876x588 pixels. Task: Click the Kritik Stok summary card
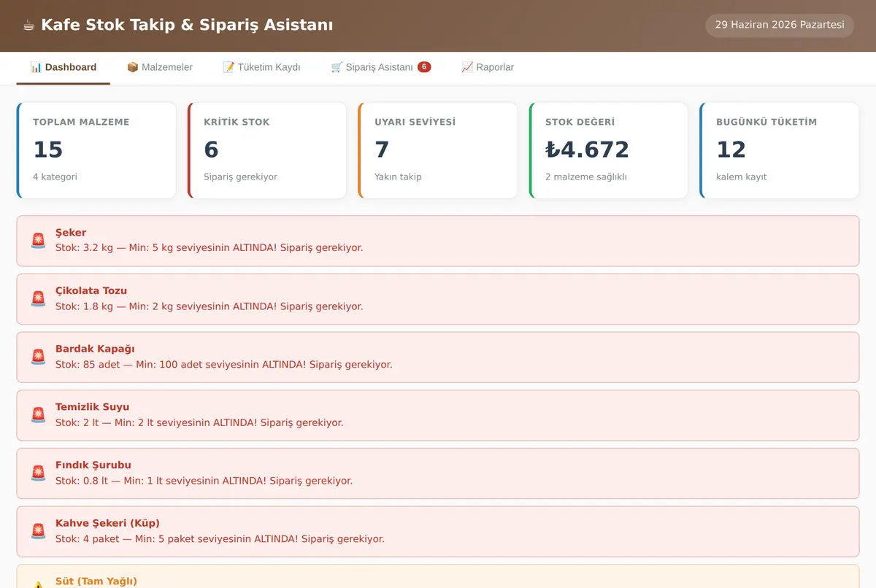click(x=267, y=150)
